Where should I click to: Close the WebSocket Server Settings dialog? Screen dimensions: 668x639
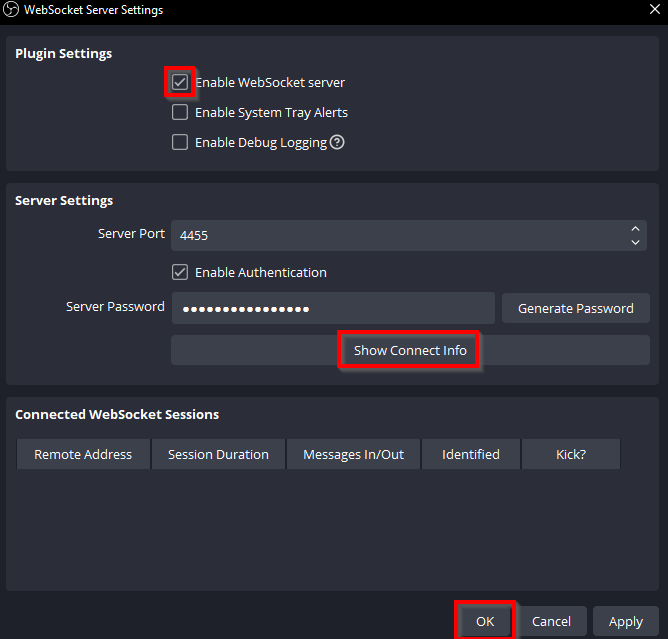[654, 10]
